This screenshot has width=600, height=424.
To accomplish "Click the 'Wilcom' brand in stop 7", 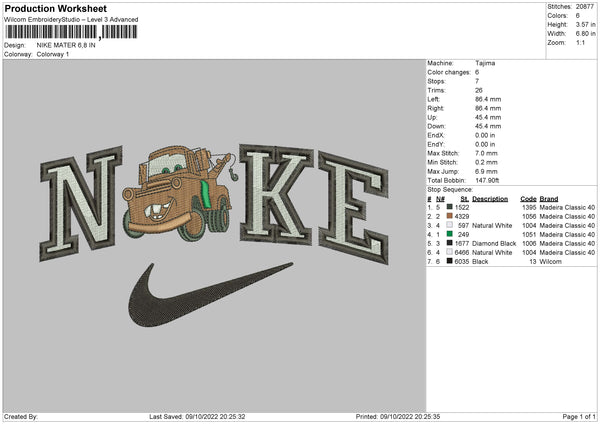I will 550,262.
